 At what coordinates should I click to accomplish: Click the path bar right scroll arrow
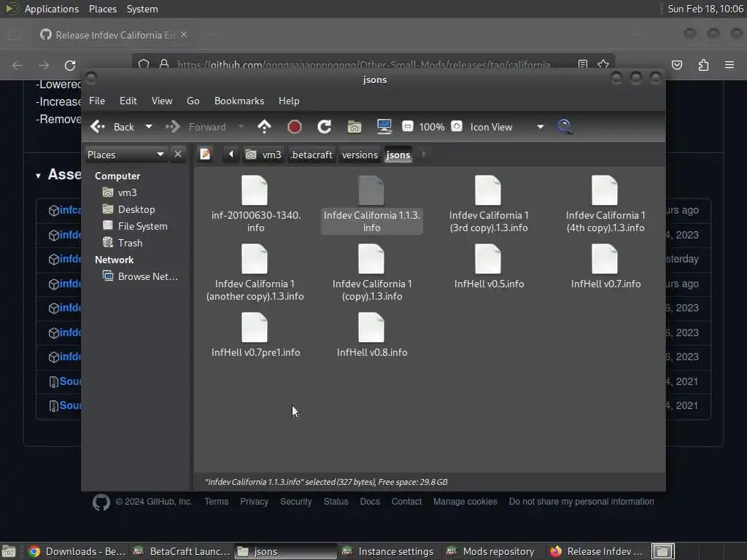[x=424, y=155]
